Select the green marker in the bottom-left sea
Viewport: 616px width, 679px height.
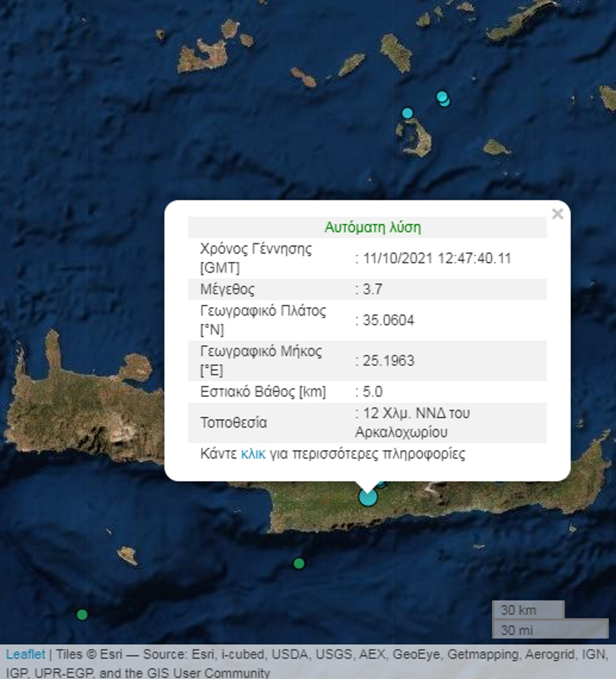82,615
